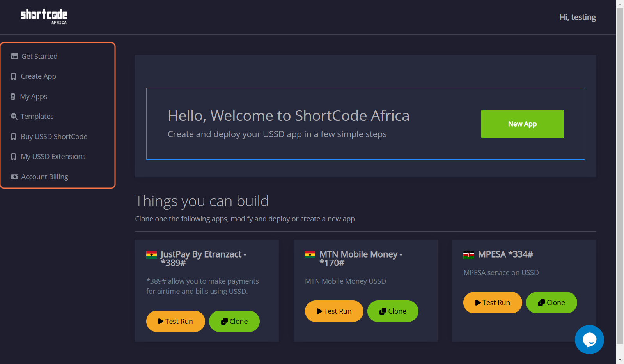The image size is (624, 364).
Task: Click Ghana flag beside JustPay title
Action: [x=151, y=255]
